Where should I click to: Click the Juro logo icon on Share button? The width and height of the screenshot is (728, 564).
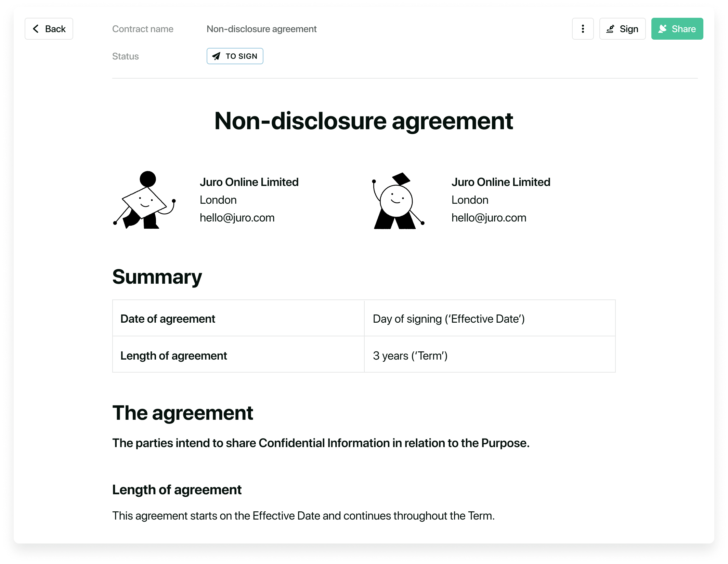[663, 29]
